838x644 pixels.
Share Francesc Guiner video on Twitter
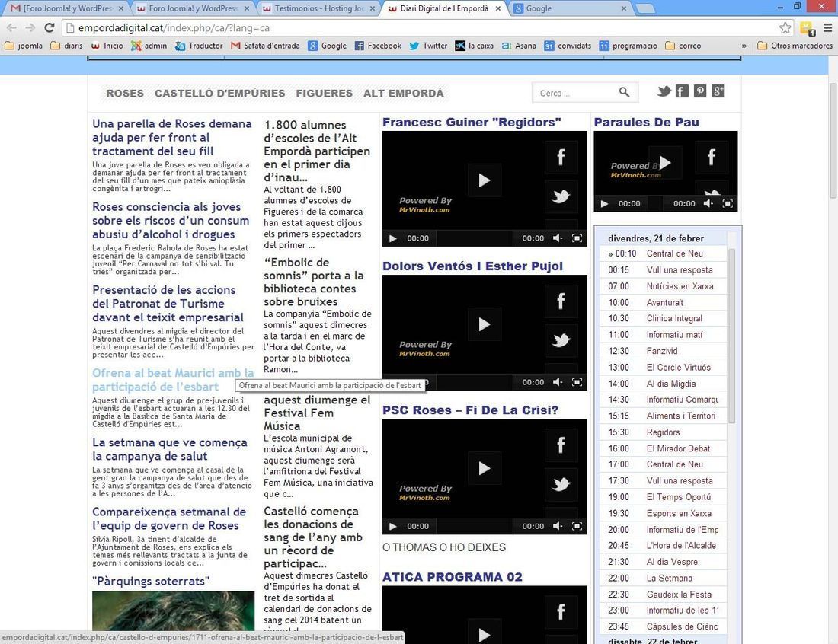561,196
